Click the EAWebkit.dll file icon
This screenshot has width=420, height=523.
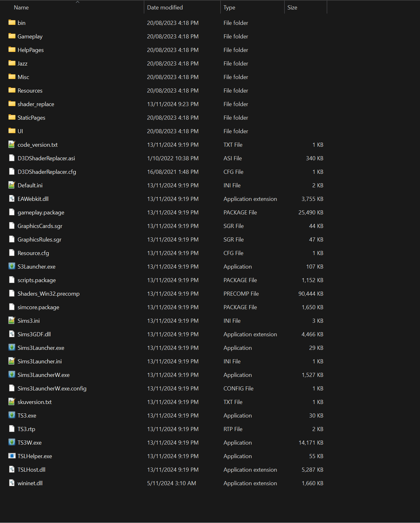click(12, 199)
